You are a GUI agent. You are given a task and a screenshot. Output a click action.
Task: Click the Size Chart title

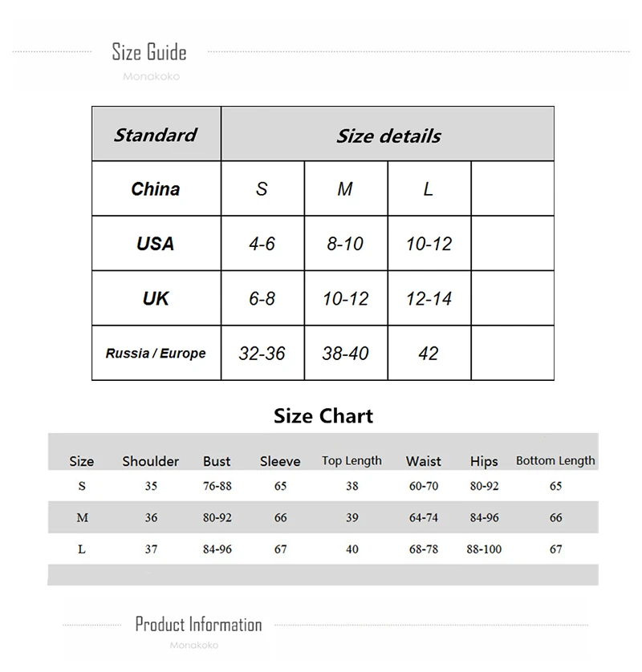pos(323,416)
